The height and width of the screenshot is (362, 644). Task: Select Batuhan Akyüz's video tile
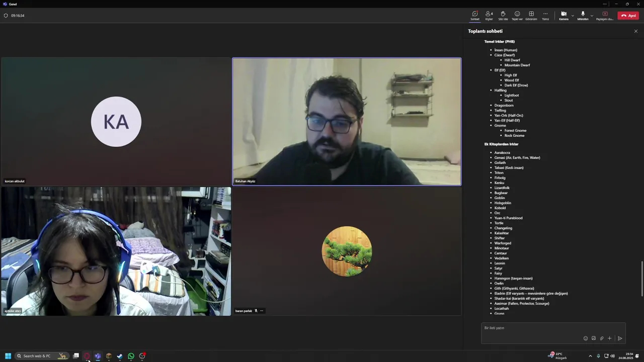tap(346, 122)
